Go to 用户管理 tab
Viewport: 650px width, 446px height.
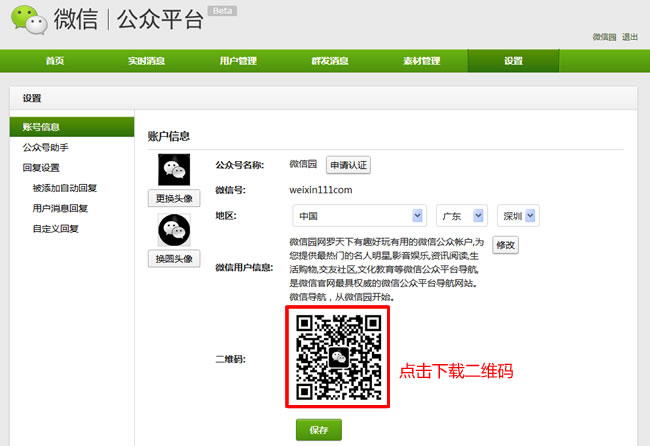point(238,61)
